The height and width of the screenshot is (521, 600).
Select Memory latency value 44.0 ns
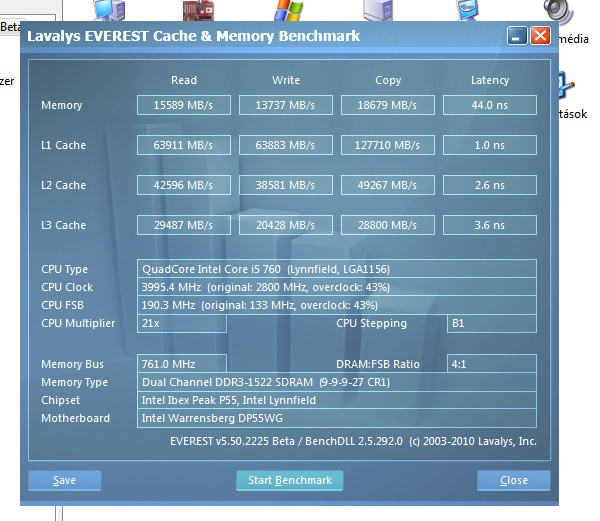(490, 105)
